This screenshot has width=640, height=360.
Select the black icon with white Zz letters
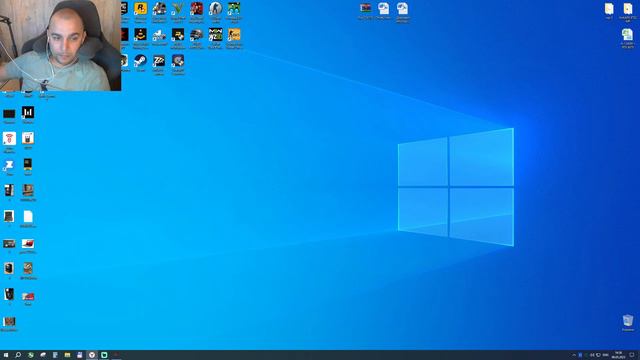click(159, 61)
